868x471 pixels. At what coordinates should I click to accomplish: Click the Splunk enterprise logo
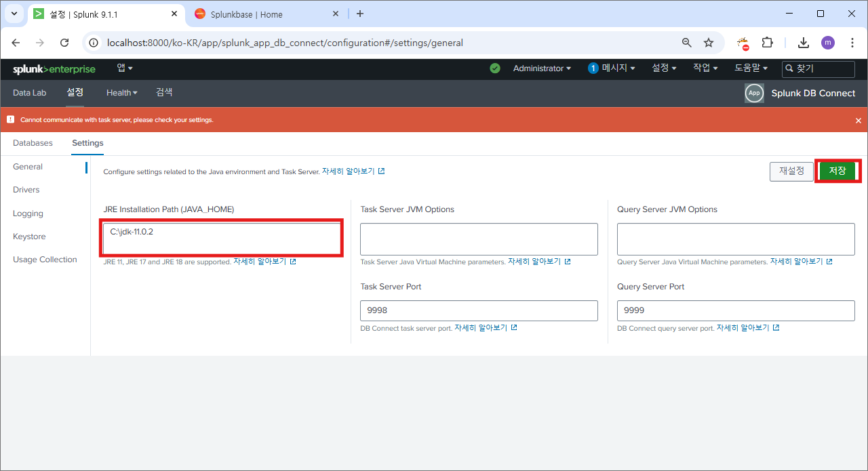54,69
